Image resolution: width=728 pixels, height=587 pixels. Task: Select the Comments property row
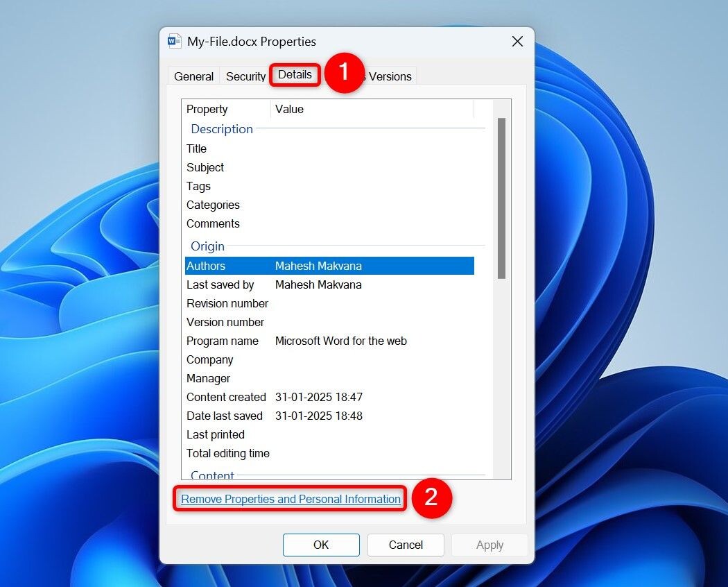329,223
